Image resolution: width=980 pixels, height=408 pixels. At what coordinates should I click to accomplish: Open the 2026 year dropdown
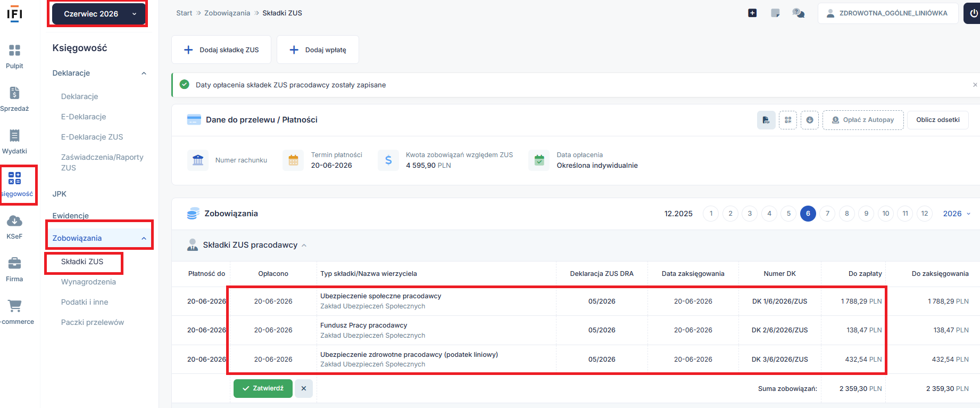(x=957, y=214)
